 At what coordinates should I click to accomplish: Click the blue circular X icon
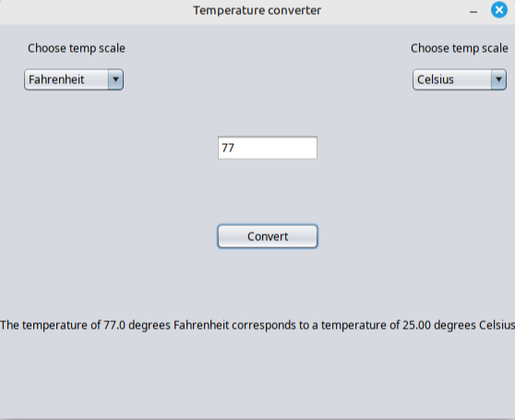pyautogui.click(x=499, y=10)
